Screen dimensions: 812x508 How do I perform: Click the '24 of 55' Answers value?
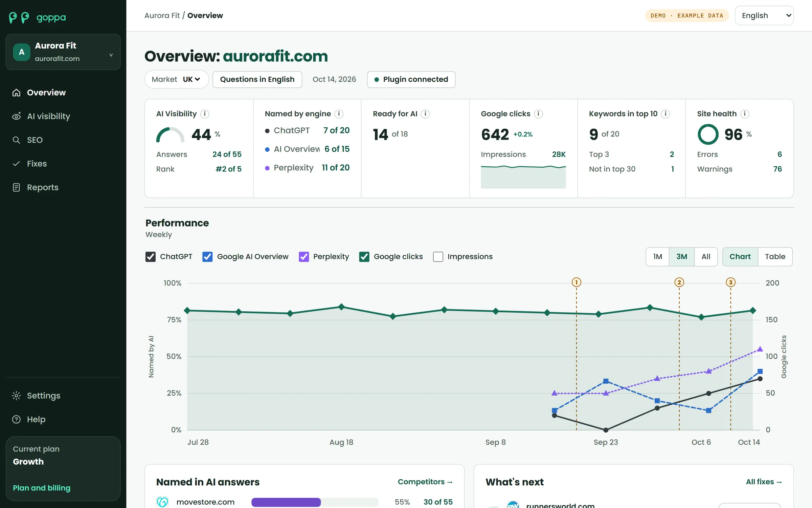tap(227, 154)
